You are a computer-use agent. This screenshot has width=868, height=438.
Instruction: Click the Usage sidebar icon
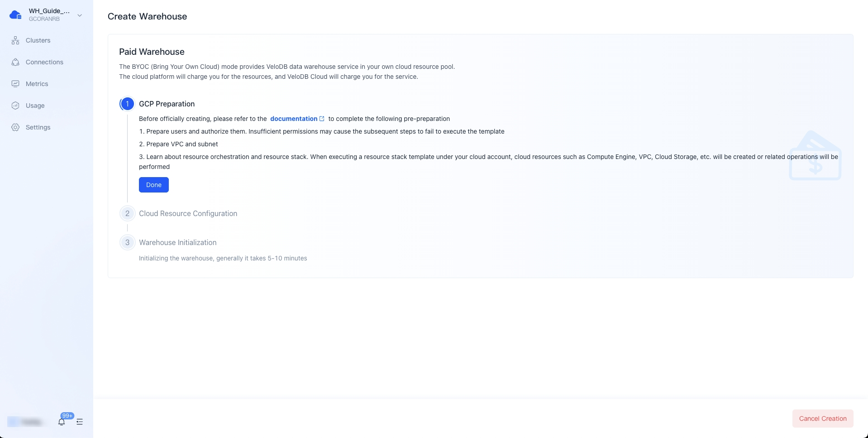15,106
